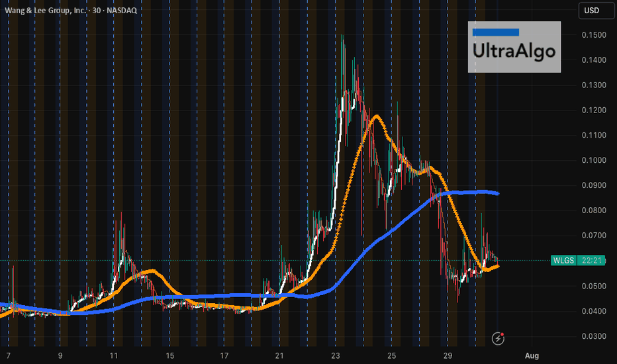The image size is (617, 364).
Task: Click the 0.1200 price axis label
Action: (x=594, y=110)
